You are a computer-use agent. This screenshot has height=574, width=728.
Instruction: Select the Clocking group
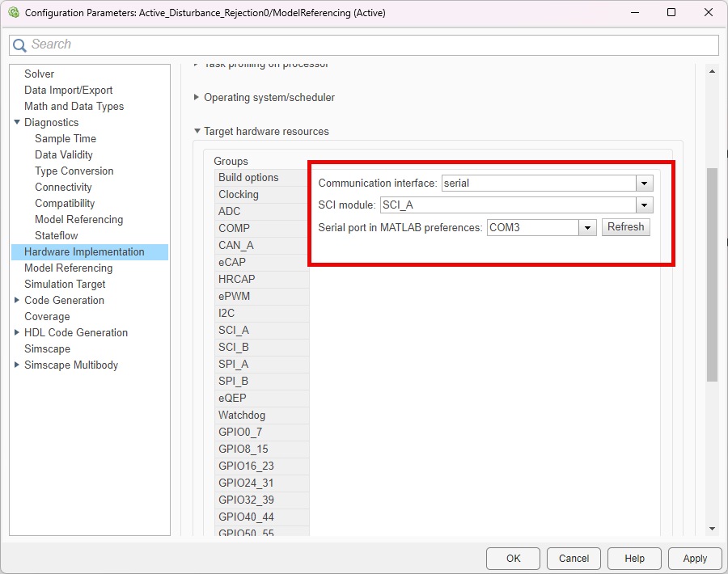[x=239, y=195]
